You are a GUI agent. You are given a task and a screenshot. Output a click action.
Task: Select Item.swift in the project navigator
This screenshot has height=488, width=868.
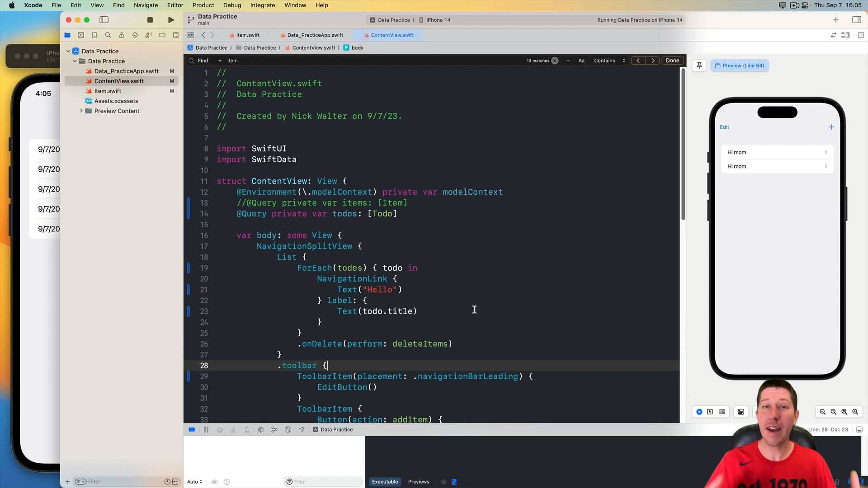[x=103, y=91]
